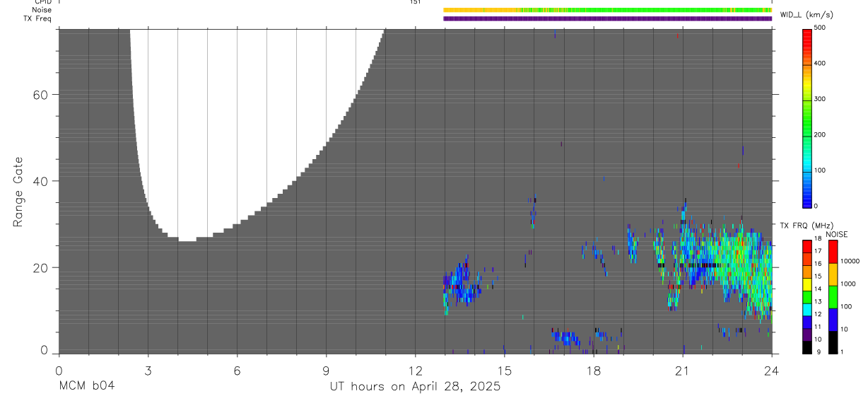Image resolution: width=868 pixels, height=401 pixels.
Task: Click the '60' range gate tick label
Action: [40, 95]
